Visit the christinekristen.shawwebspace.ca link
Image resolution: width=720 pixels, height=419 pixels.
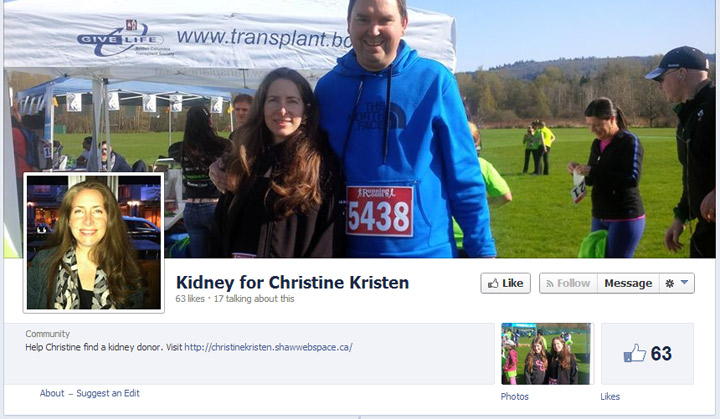coord(269,347)
